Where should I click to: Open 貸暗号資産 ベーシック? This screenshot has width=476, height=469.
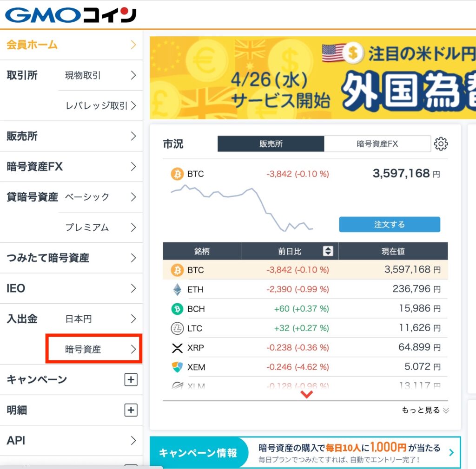click(x=100, y=197)
